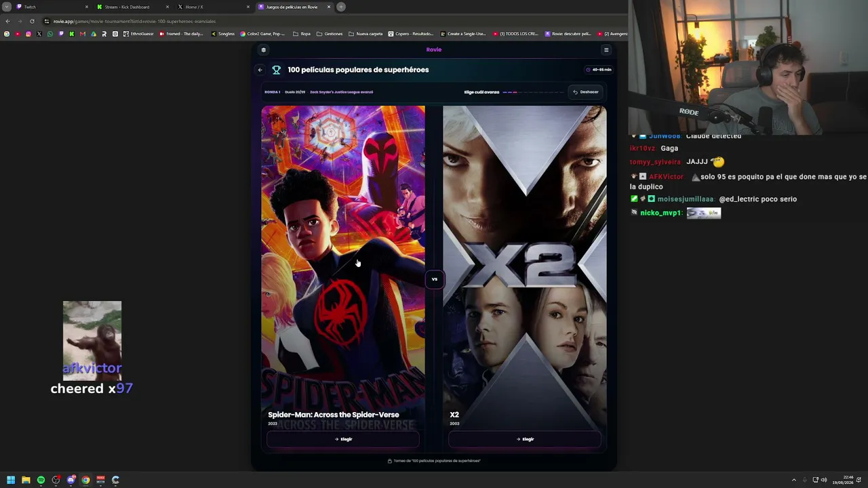Screen dimensions: 868x488
Task: Open Spotify from the taskbar
Action: click(x=41, y=480)
